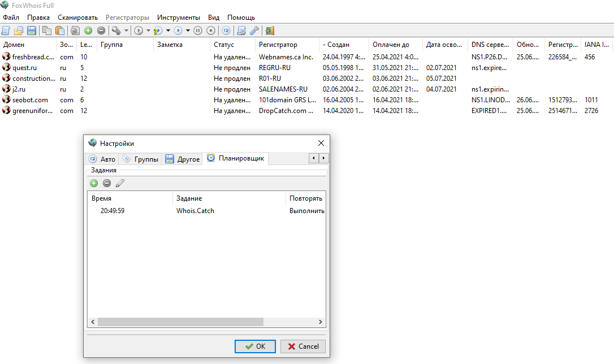Click the Save floppy disk toolbar icon
Viewport: 614px width, 364px height.
pos(31,31)
